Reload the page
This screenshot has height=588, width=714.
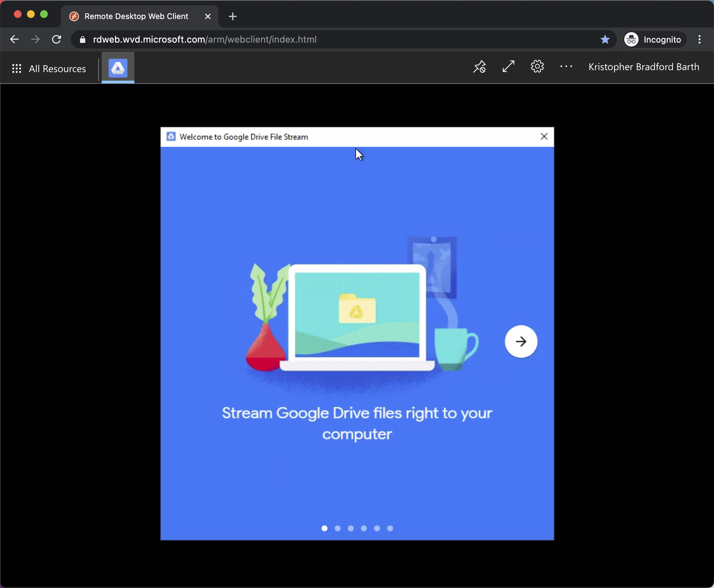tap(57, 39)
